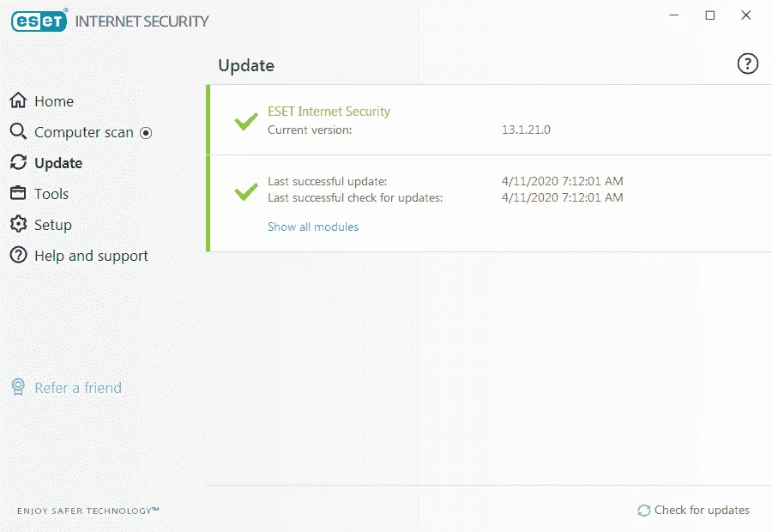Click the Setup gear icon

coord(18,224)
